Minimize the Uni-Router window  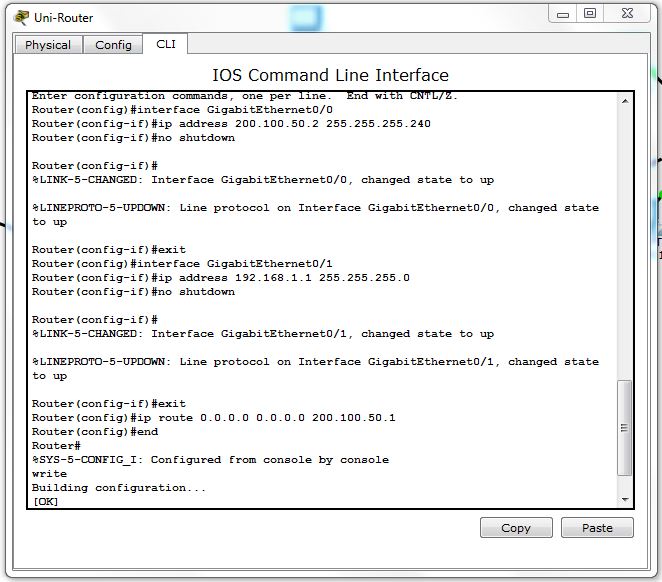(x=561, y=13)
